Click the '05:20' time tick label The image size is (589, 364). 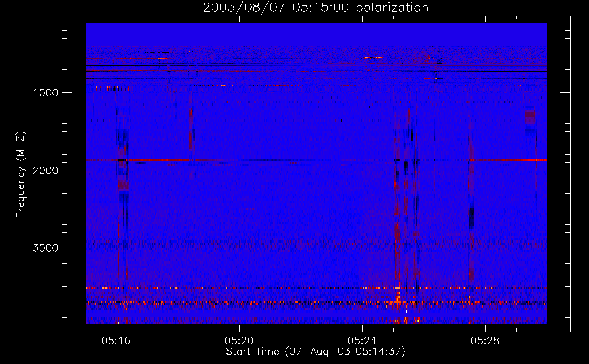pyautogui.click(x=239, y=341)
